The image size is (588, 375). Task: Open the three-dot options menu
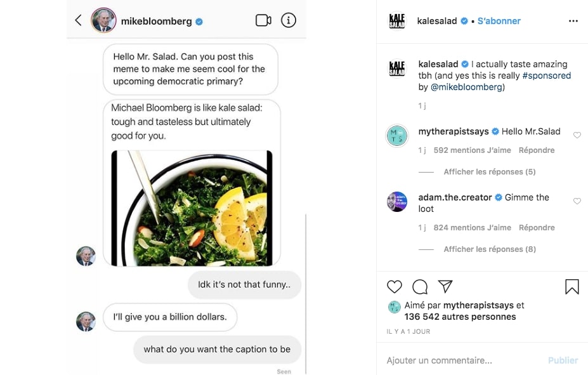(573, 20)
